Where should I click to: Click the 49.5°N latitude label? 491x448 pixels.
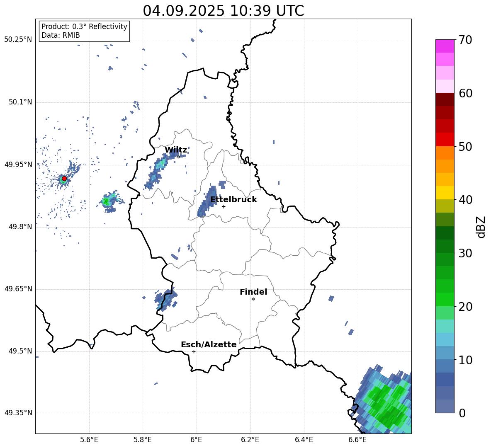20,351
